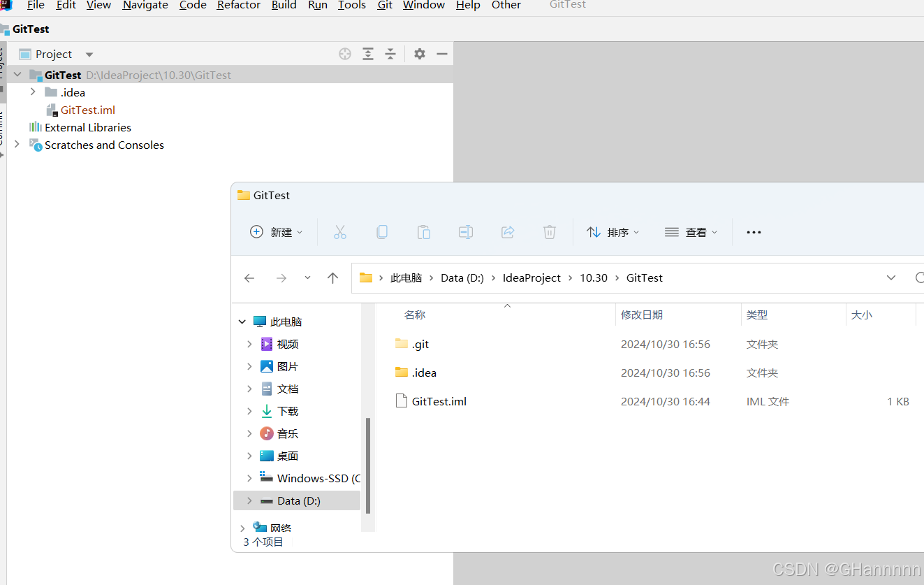Viewport: 924px width, 585px height.
Task: Open the 排序 sort dropdown
Action: point(613,231)
